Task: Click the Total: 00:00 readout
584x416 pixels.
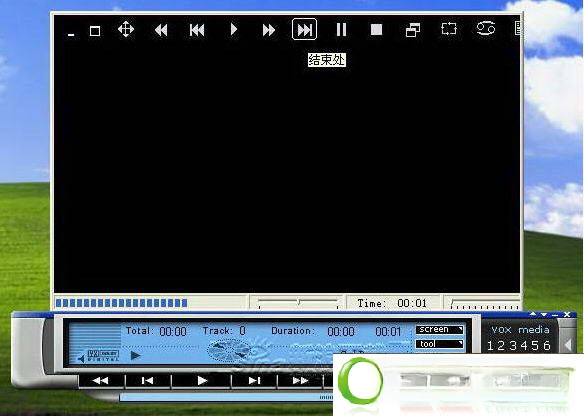Action: tap(156, 331)
